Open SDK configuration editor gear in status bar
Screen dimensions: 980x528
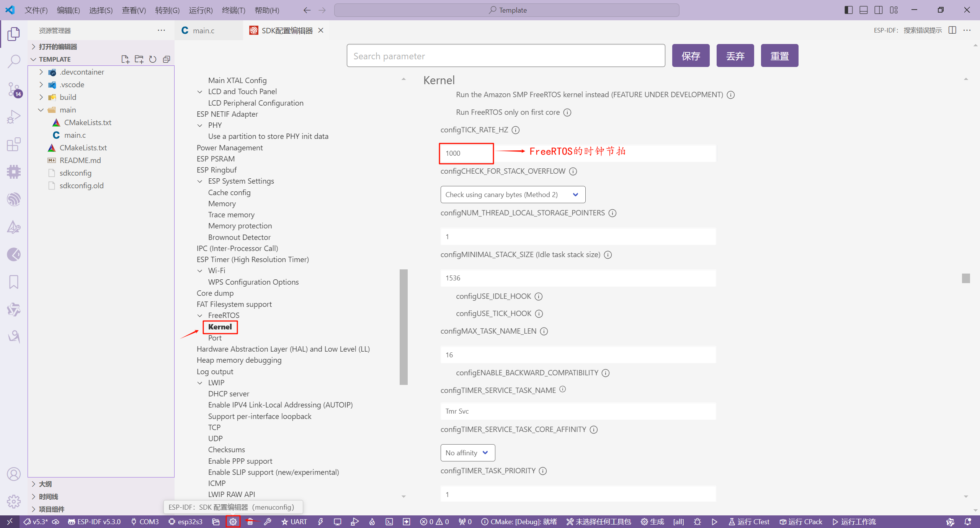(x=233, y=521)
